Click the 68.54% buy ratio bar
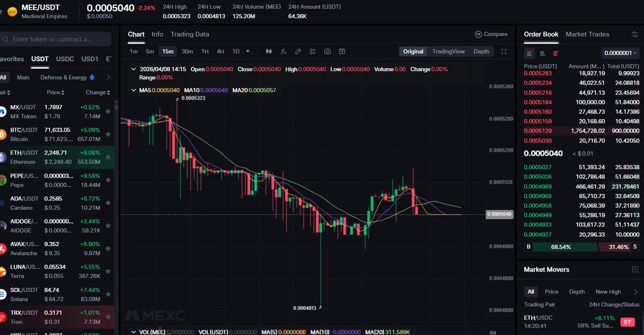644x335 pixels. (560, 247)
